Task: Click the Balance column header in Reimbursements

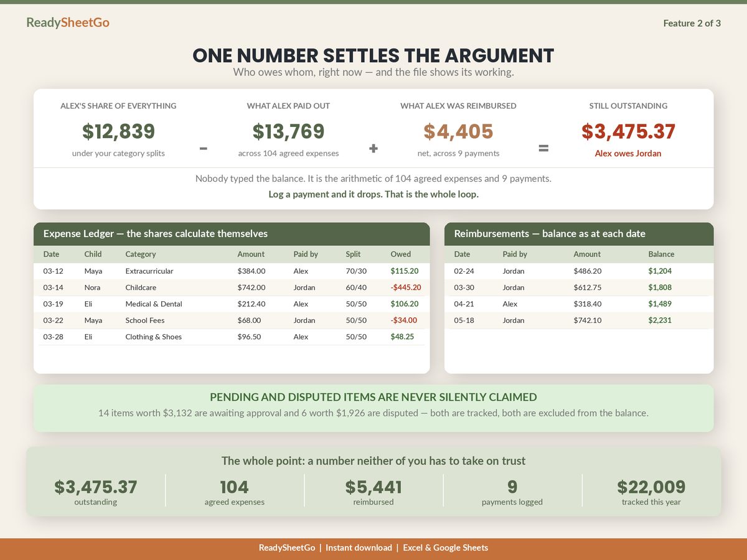Action: [x=661, y=254]
